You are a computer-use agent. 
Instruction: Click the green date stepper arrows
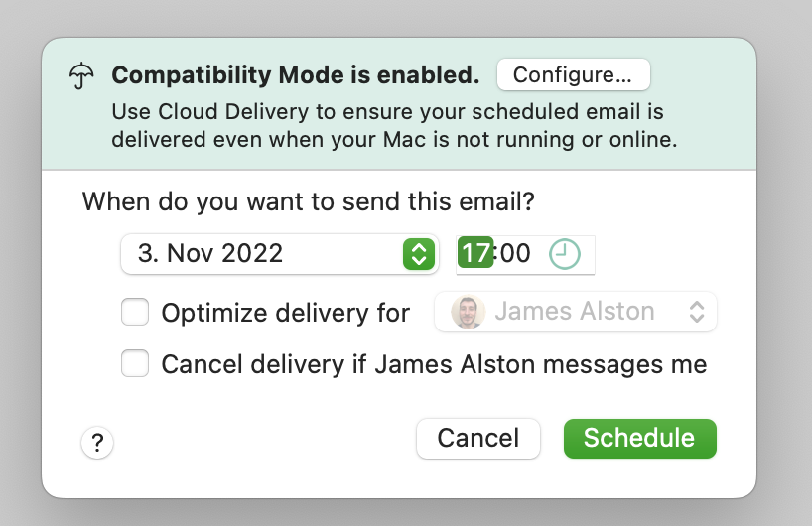coord(419,254)
